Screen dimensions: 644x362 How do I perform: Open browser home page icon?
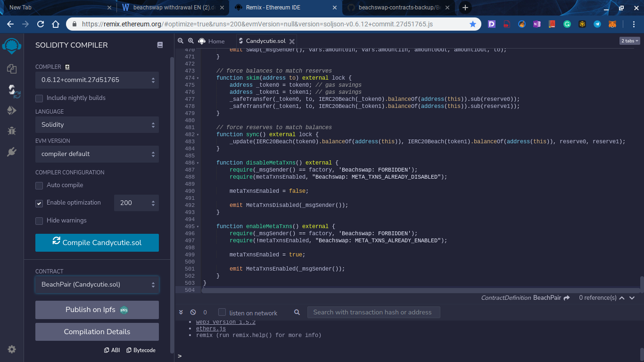[56, 24]
